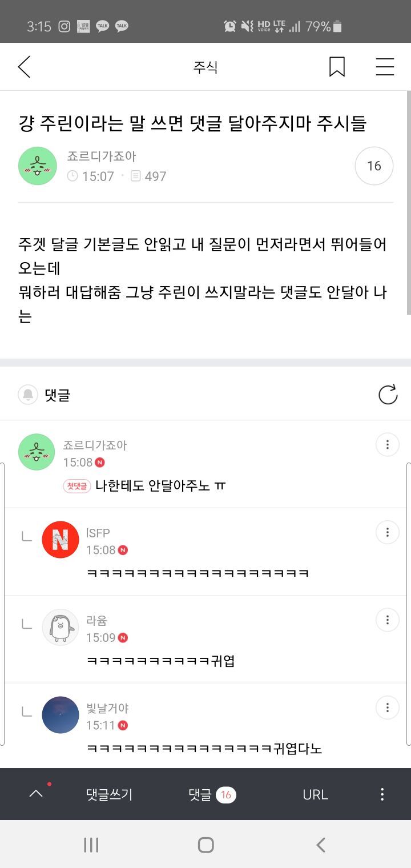This screenshot has height=868, width=411.
Task: Open ISFP's red N profile picture
Action: tap(61, 540)
